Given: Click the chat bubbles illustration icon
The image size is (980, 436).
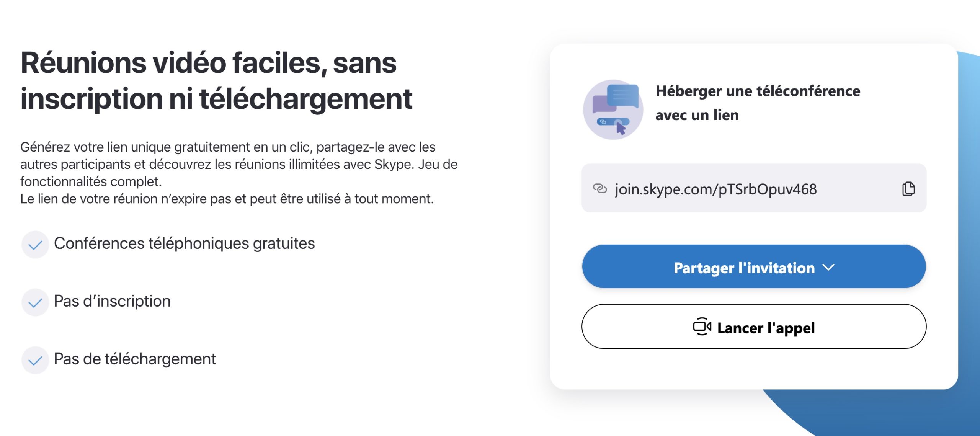Looking at the screenshot, I should [x=613, y=109].
